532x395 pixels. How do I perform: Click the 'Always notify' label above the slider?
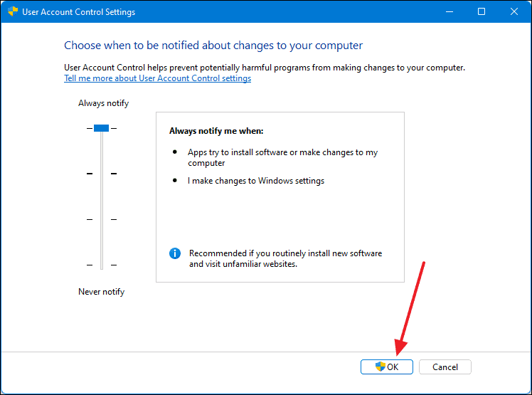(x=103, y=103)
